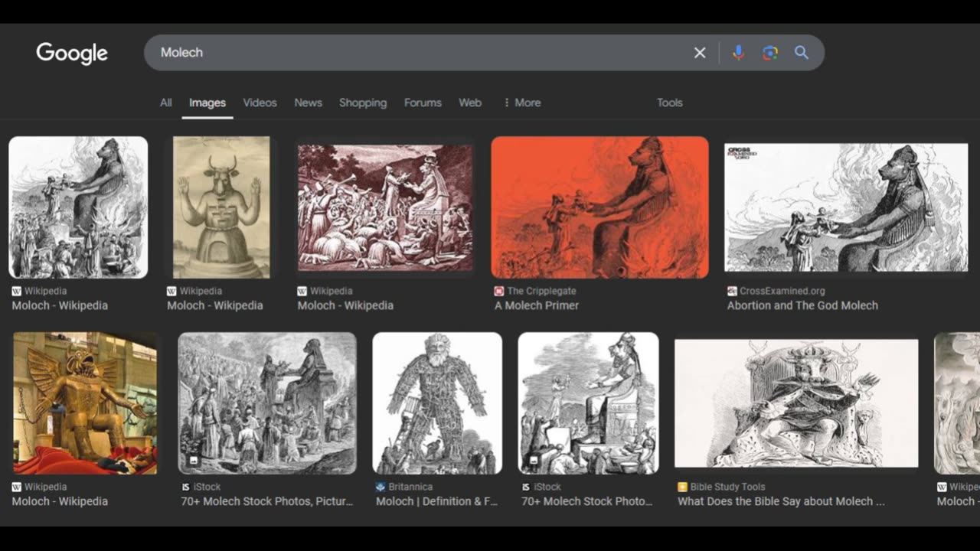The height and width of the screenshot is (551, 980).
Task: Click the magnifying glass search icon
Action: (802, 53)
